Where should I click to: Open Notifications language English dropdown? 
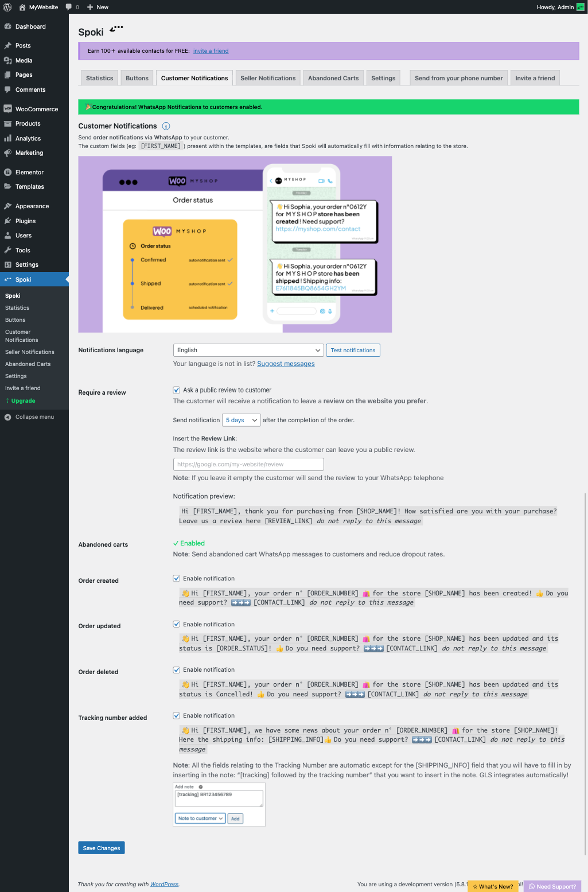coord(248,350)
